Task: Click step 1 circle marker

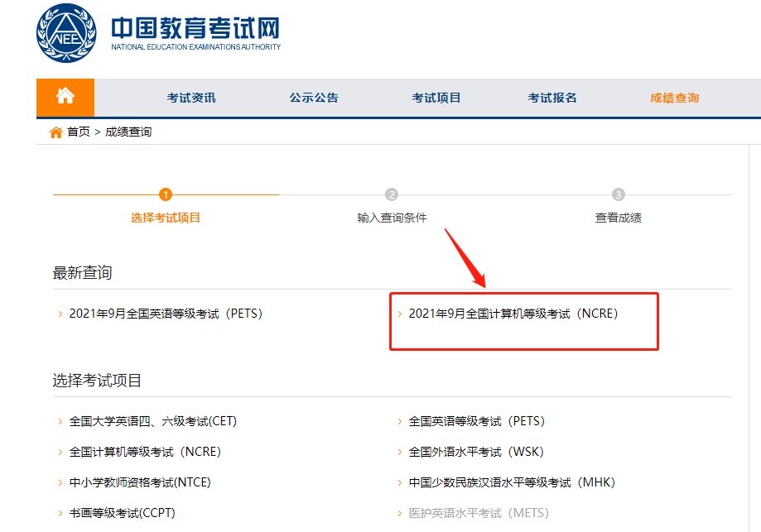Action: point(166,194)
